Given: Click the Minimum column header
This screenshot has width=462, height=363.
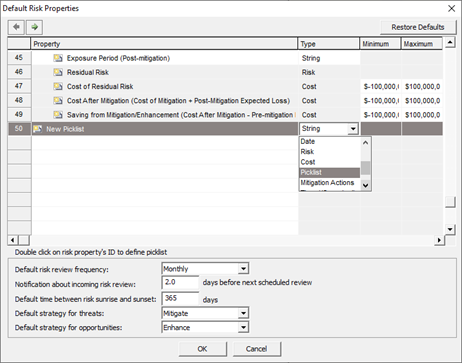Looking at the screenshot, I should 380,44.
